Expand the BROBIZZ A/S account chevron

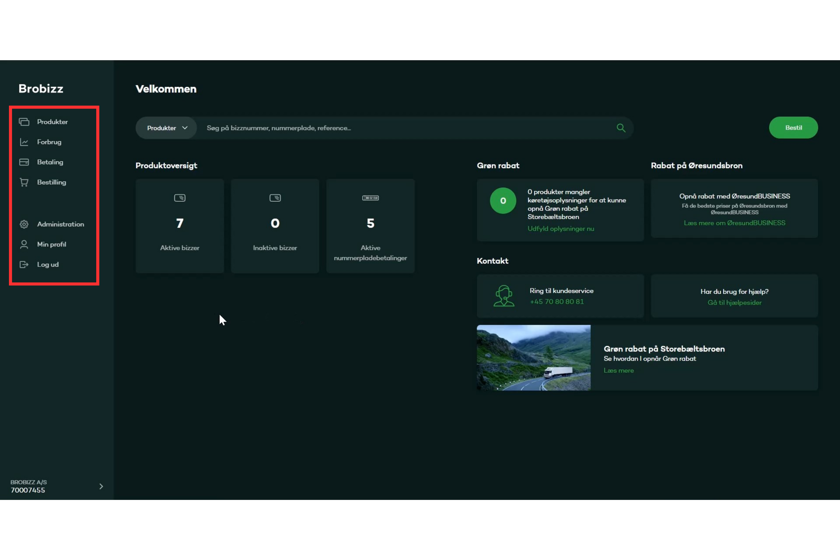(101, 487)
